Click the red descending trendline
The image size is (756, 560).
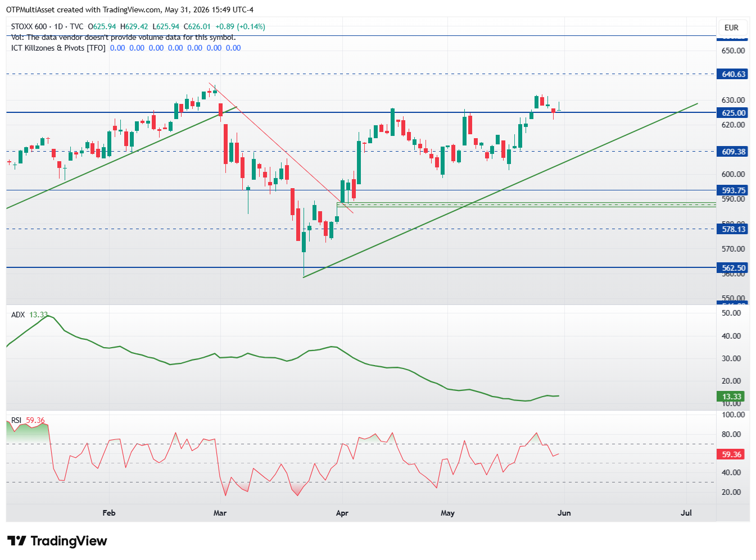tap(281, 148)
